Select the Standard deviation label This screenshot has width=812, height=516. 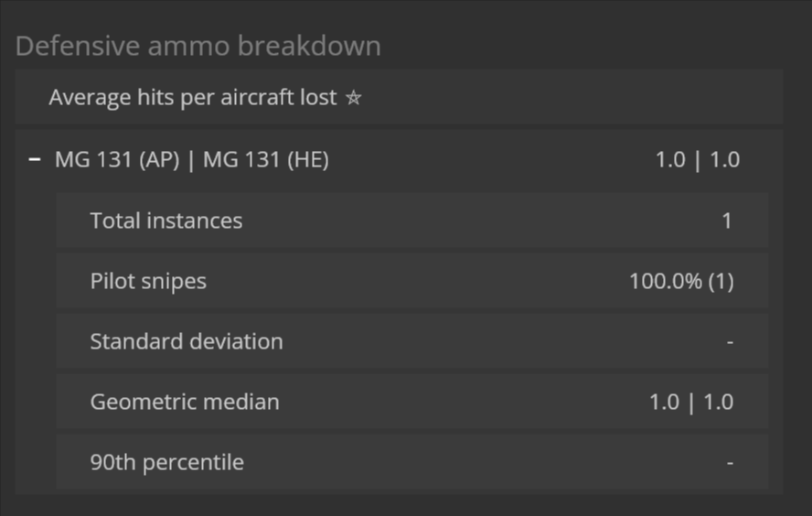(x=186, y=341)
